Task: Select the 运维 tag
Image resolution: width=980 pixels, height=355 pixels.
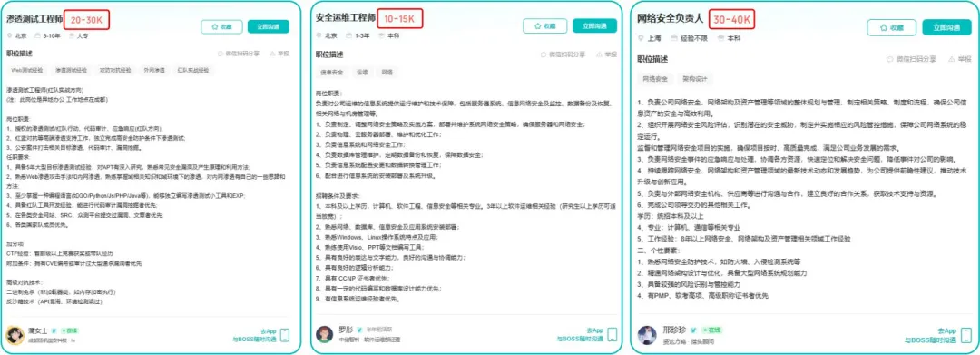Action: pos(362,72)
